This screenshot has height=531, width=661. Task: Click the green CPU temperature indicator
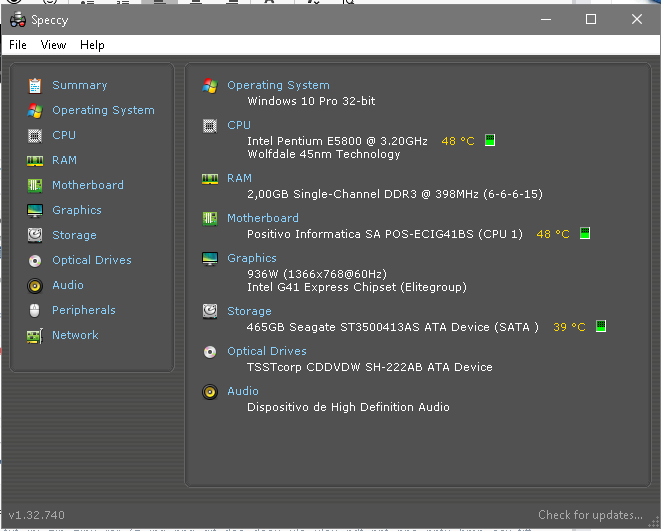tap(490, 140)
